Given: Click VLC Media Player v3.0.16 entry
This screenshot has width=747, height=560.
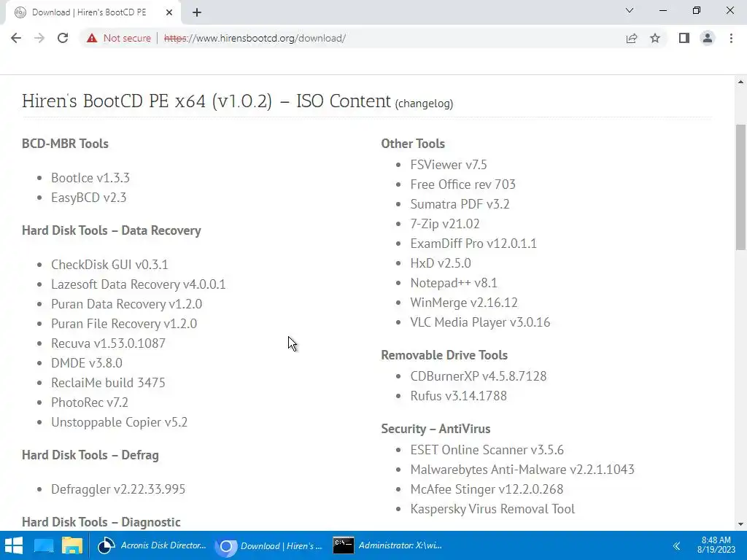Looking at the screenshot, I should click(x=480, y=322).
